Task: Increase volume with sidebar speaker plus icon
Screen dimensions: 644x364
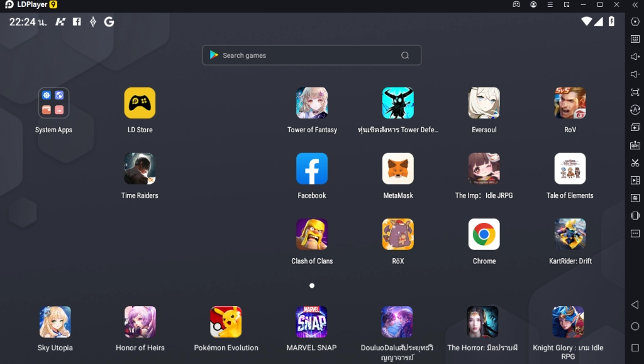Action: 635,56
